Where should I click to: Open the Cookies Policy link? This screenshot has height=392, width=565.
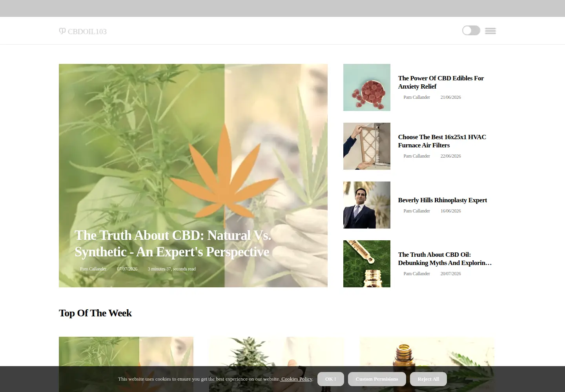pyautogui.click(x=297, y=379)
